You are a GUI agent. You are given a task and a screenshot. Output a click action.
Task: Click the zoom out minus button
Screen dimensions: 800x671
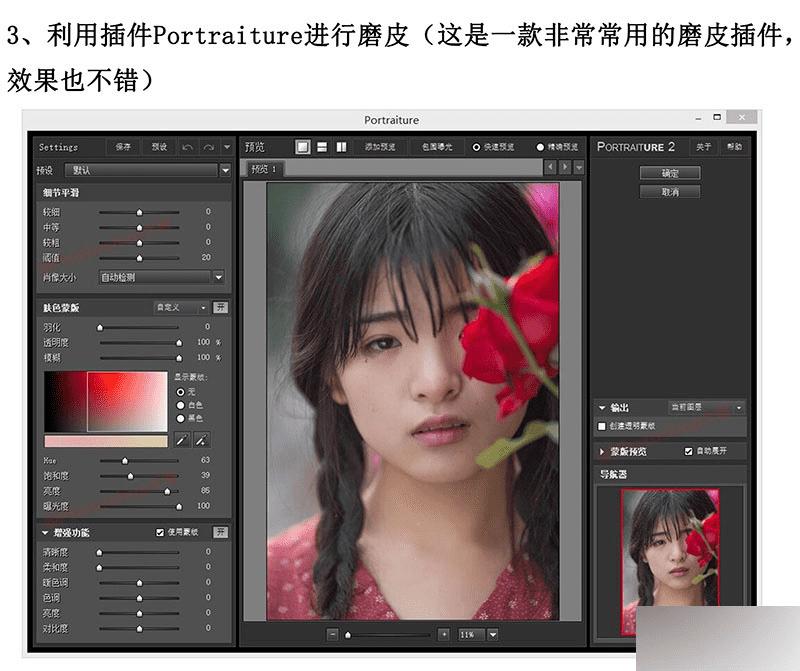(x=333, y=634)
